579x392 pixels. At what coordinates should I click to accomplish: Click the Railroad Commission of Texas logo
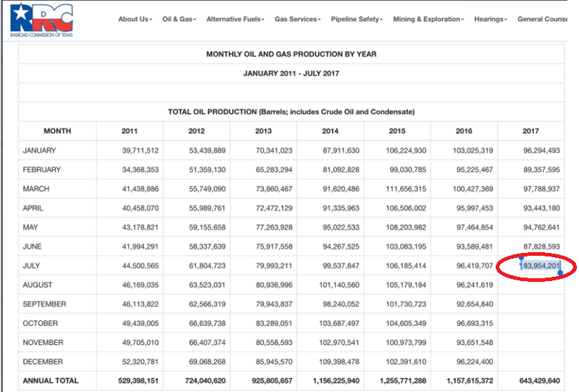coord(41,20)
